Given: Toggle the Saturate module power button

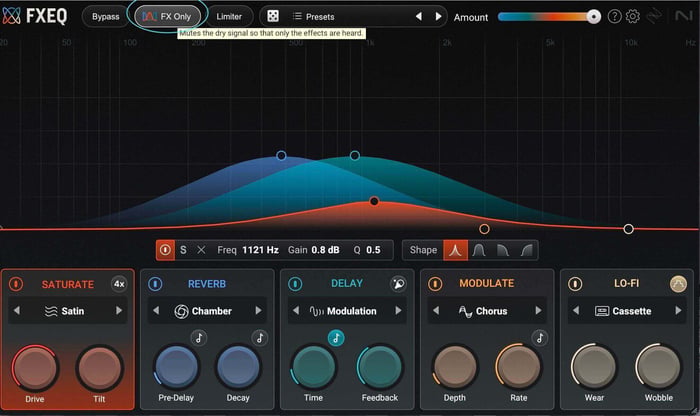Looking at the screenshot, I should point(16,284).
